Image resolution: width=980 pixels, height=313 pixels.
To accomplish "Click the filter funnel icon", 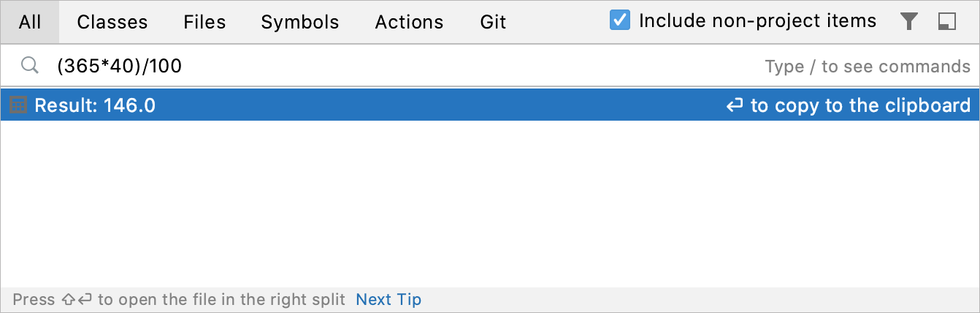I will click(908, 22).
